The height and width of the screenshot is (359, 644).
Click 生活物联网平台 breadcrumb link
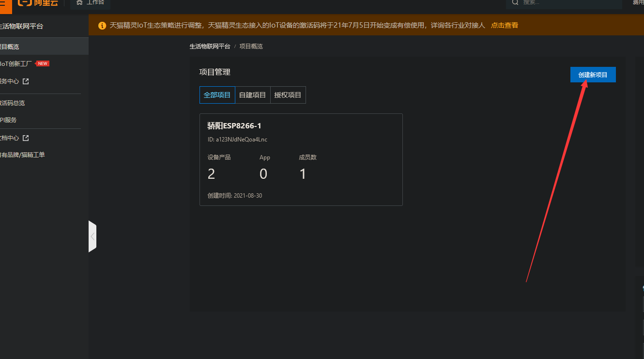click(x=210, y=47)
